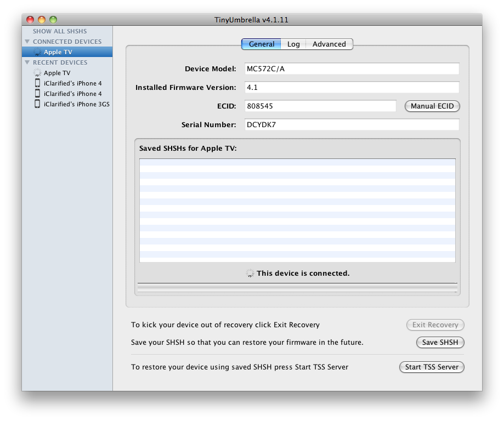
Task: Click the Saved SHSHs list area
Action: 297,210
